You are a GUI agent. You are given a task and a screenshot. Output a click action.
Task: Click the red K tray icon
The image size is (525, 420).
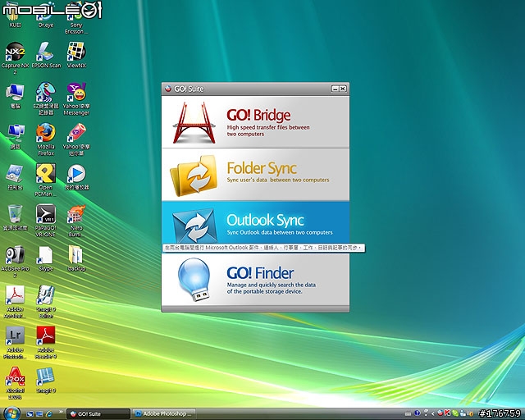[447, 413]
